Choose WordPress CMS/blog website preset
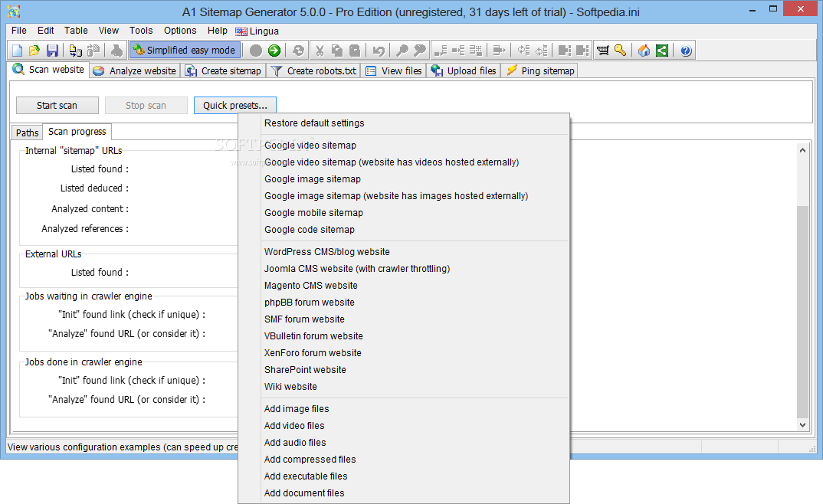 point(327,252)
